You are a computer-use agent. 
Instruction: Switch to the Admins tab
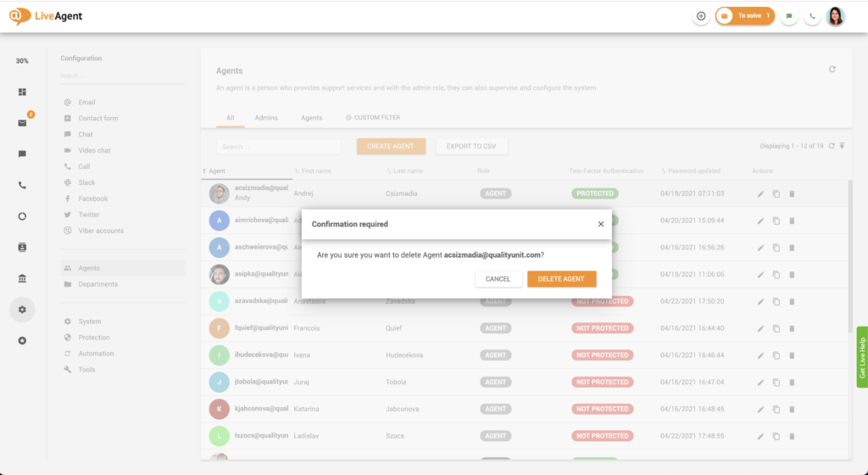coord(266,118)
